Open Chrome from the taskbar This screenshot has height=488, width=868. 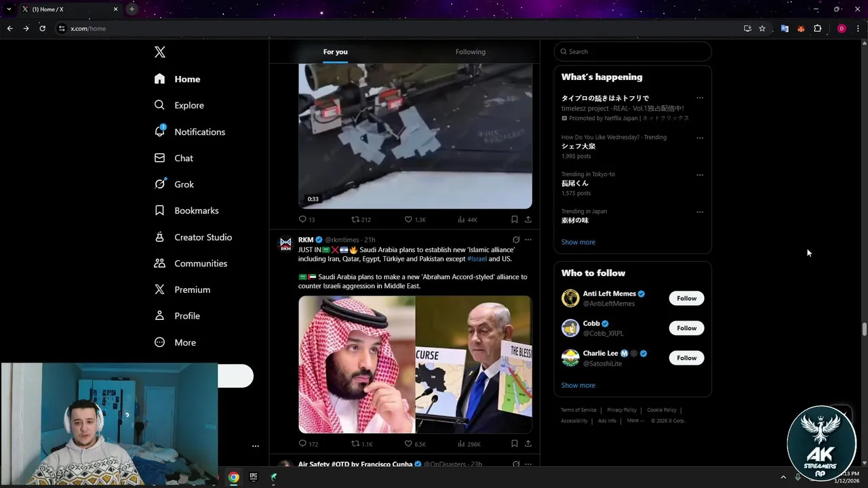click(233, 477)
